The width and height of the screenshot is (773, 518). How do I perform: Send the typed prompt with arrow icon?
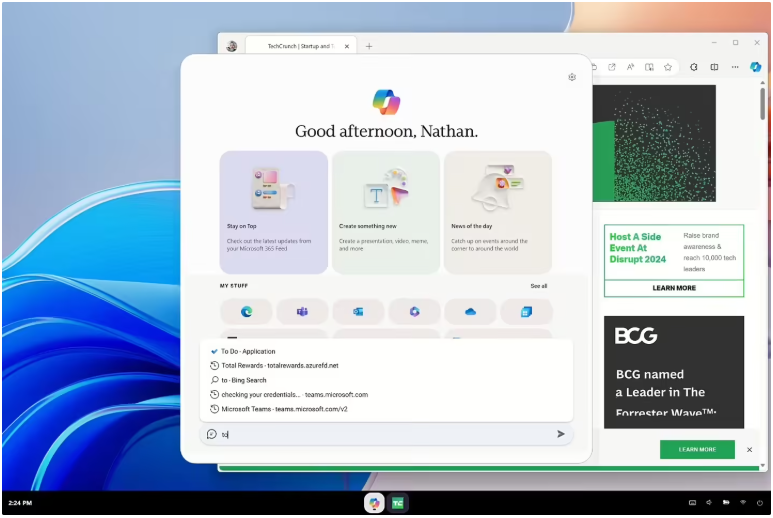click(561, 434)
